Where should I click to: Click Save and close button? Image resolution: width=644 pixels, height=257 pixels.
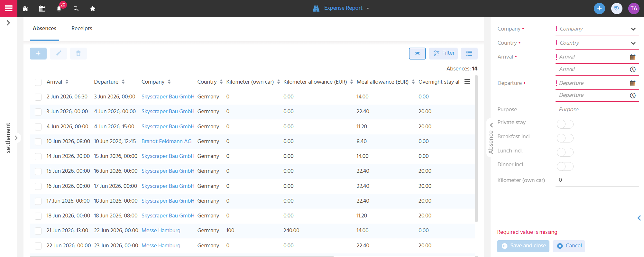click(x=523, y=246)
